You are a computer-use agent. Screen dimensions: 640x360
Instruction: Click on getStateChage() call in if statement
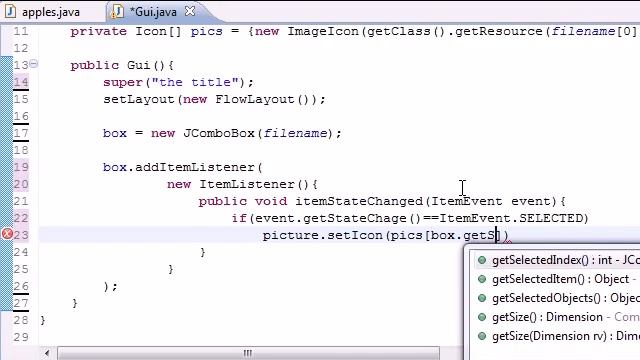362,218
